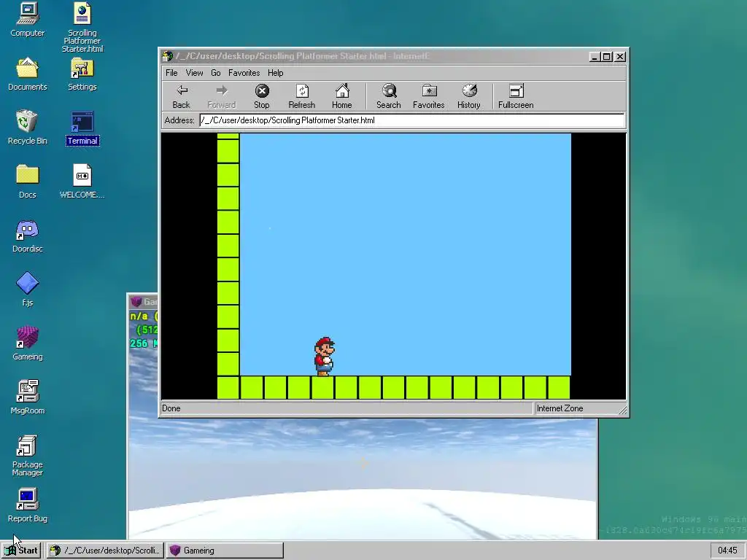Select the WELCOME markdown file icon
Viewport: 747px width, 560px height.
82,182
